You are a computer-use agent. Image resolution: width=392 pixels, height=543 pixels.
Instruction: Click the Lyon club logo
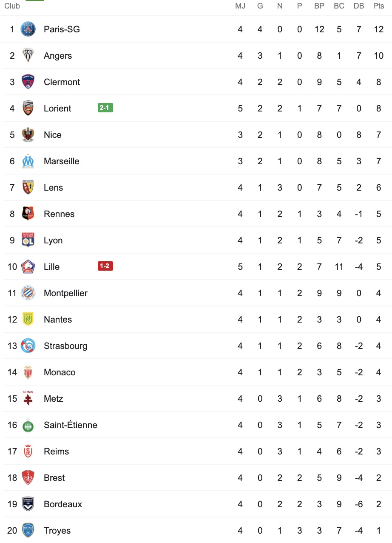coord(28,240)
